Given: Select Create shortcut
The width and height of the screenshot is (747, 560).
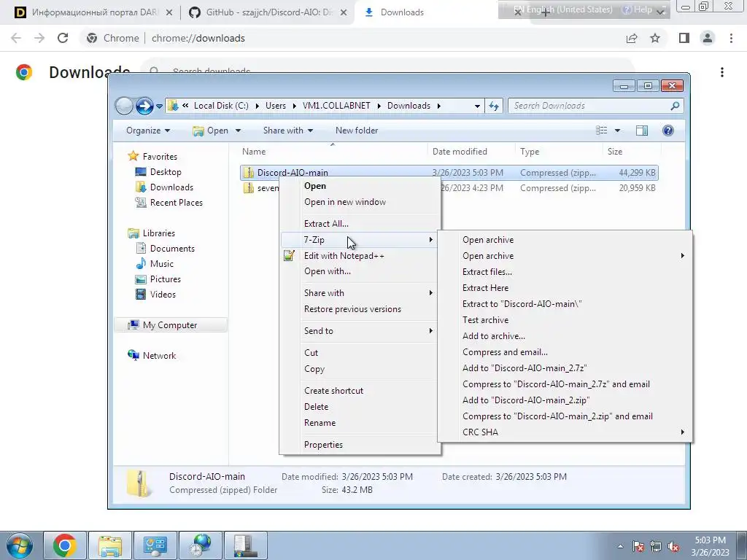Looking at the screenshot, I should (x=333, y=391).
